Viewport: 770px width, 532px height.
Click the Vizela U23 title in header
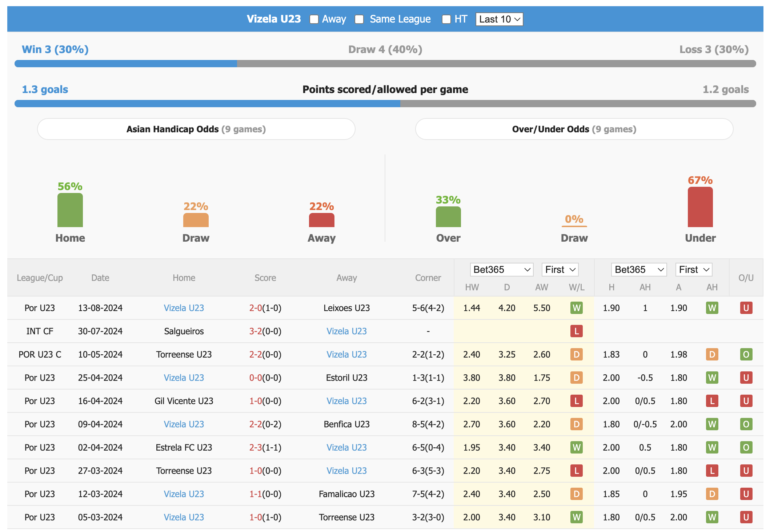click(274, 19)
